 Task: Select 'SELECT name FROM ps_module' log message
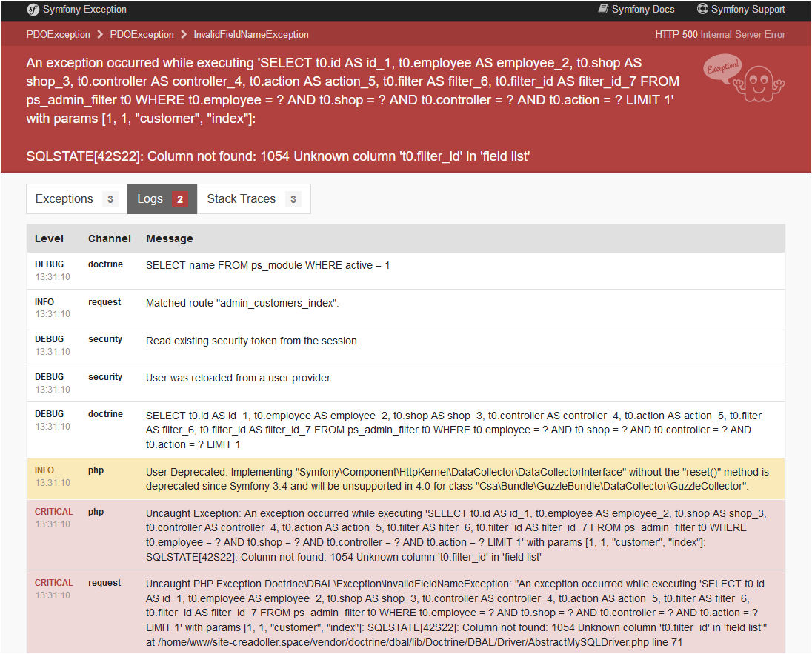pyautogui.click(x=267, y=266)
